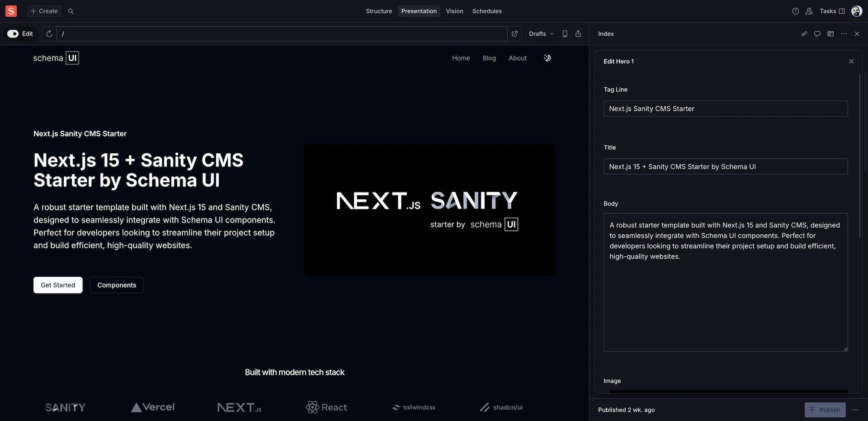The image size is (868, 421).
Task: Switch to the Structure tab
Action: [379, 11]
